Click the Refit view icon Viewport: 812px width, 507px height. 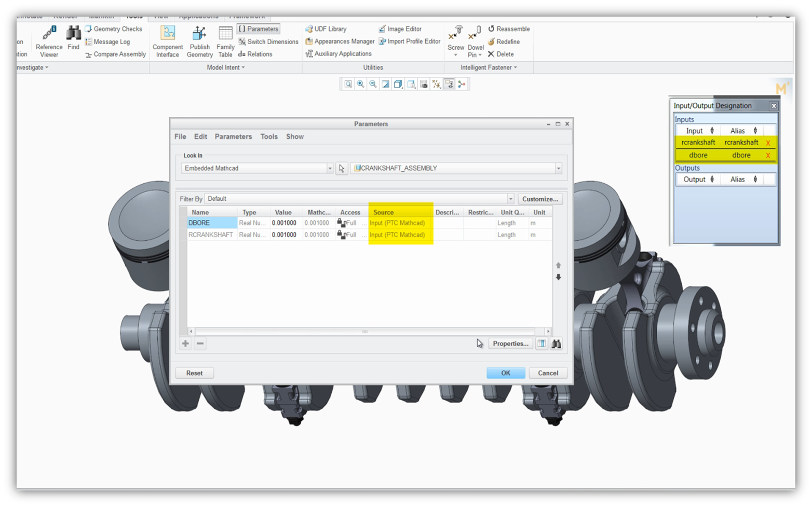pos(348,84)
